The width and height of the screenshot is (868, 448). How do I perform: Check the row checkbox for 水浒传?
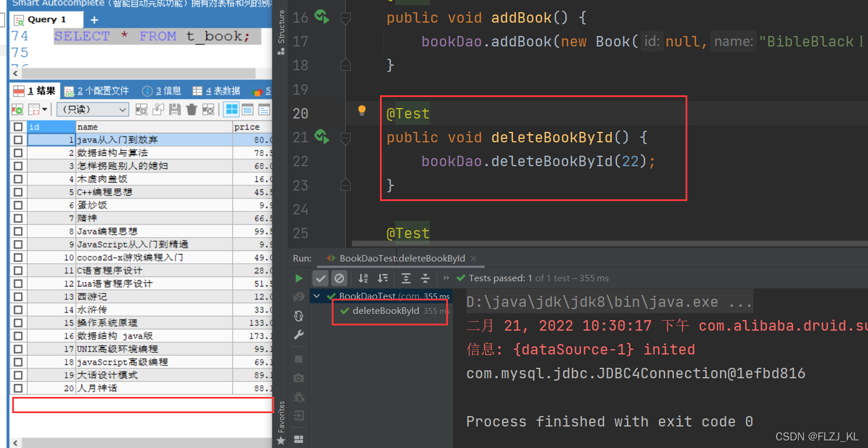point(18,310)
